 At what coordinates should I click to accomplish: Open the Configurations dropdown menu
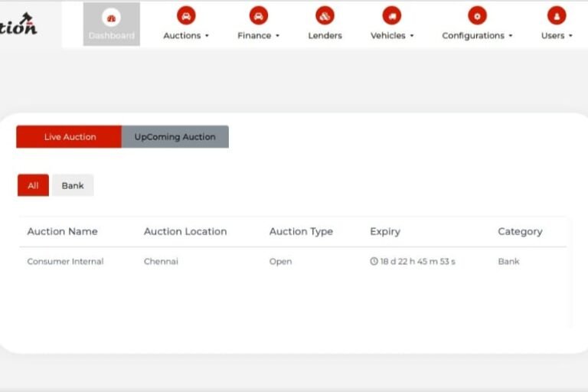(477, 35)
